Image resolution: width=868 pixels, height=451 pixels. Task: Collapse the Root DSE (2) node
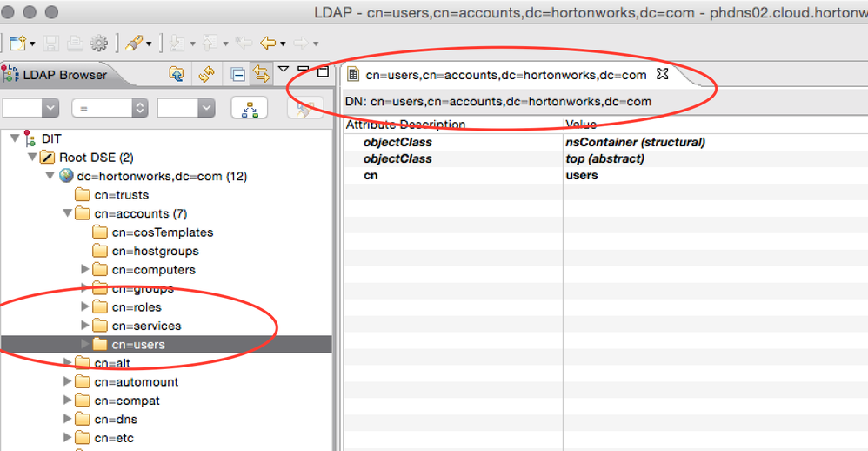click(33, 158)
